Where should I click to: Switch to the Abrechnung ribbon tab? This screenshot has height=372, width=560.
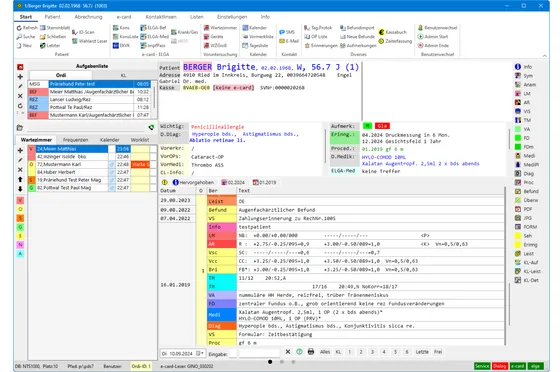[x=88, y=17]
